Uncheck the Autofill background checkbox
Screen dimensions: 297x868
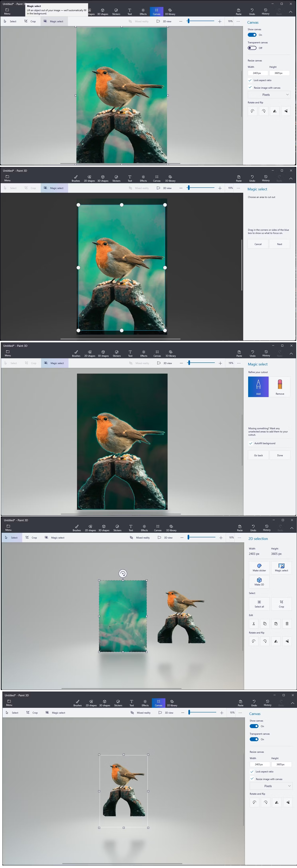[251, 443]
